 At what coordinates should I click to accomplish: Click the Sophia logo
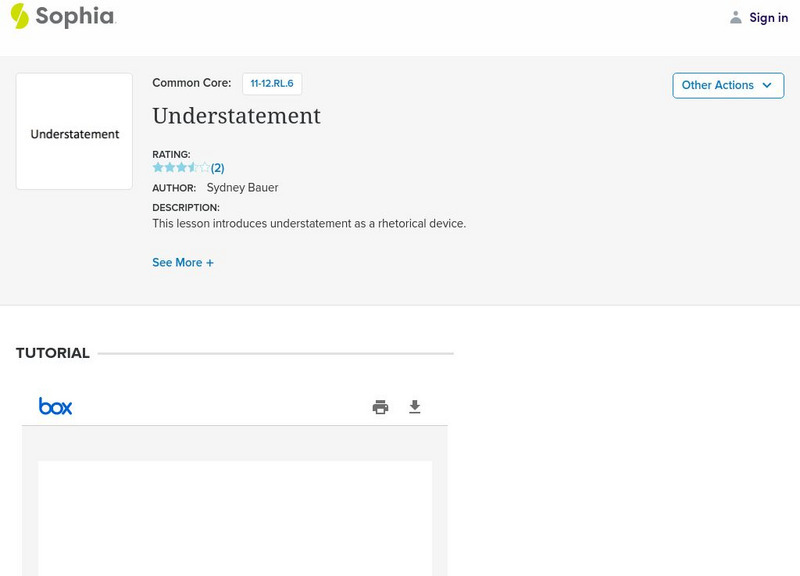(x=65, y=17)
